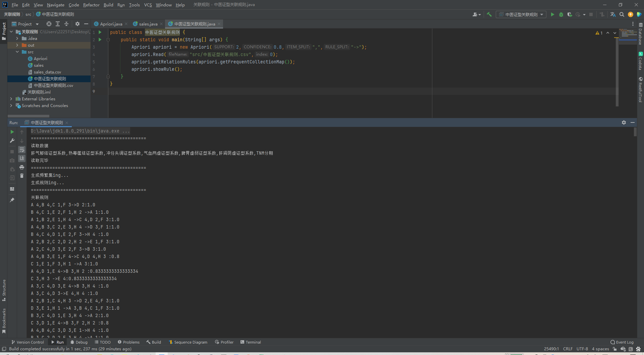Image resolution: width=644 pixels, height=355 pixels.
Task: Open the Refactor menu
Action: [91, 5]
